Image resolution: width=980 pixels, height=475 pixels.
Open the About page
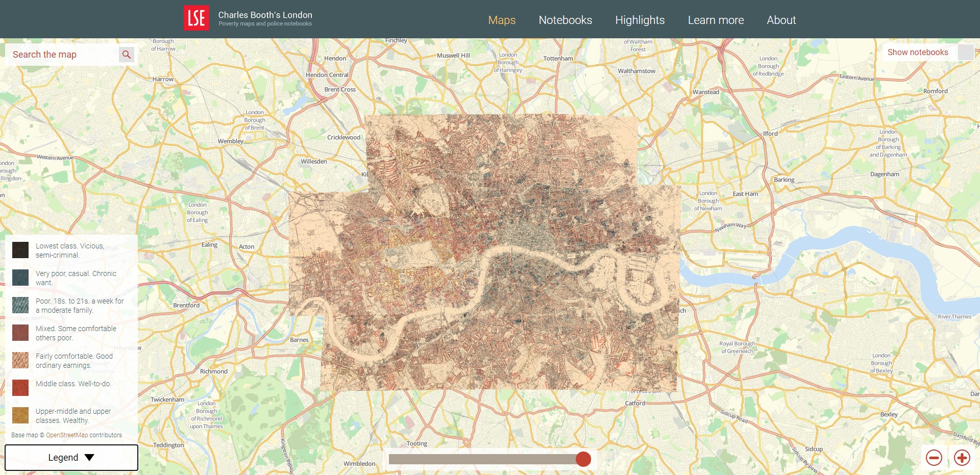781,20
